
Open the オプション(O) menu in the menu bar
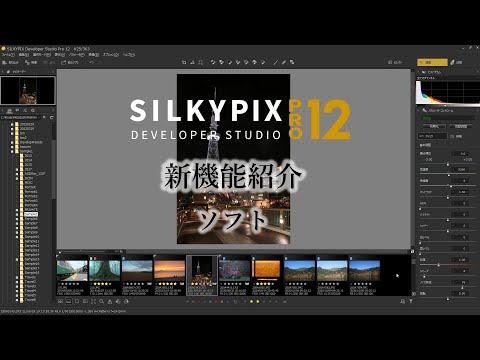(111, 55)
